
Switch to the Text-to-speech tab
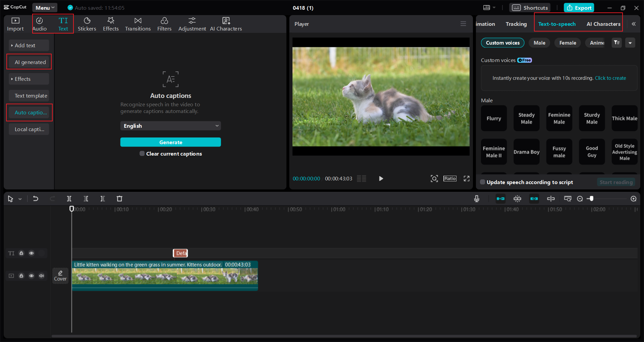[557, 24]
